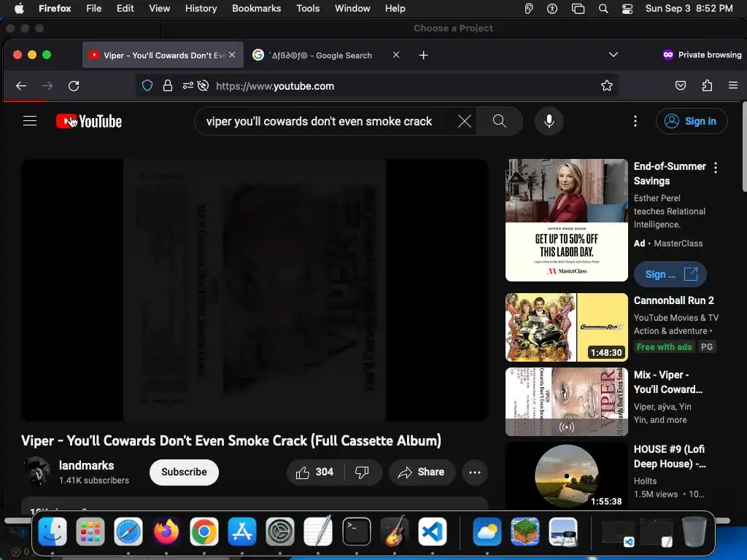Open the Cannonball Run 2 thumbnail

[566, 327]
